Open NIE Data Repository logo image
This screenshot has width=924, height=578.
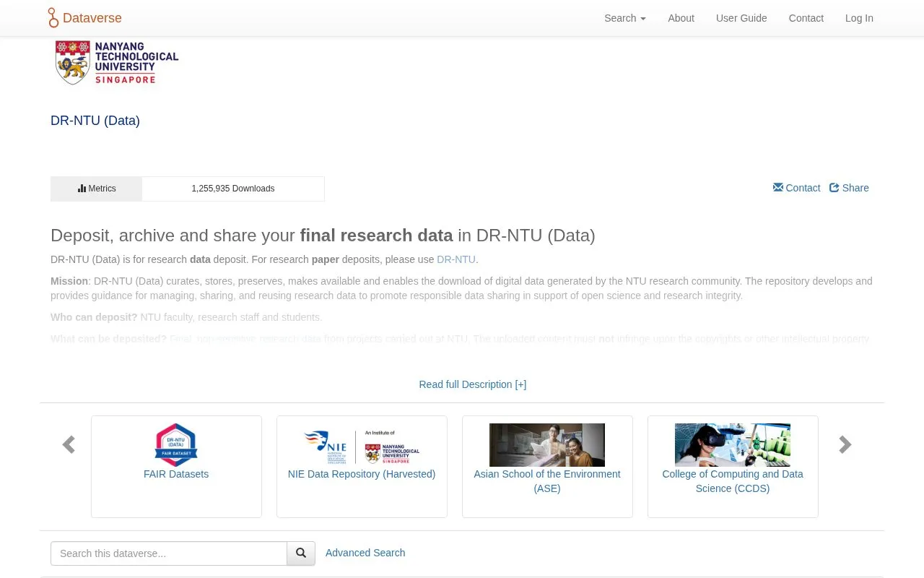click(x=362, y=445)
